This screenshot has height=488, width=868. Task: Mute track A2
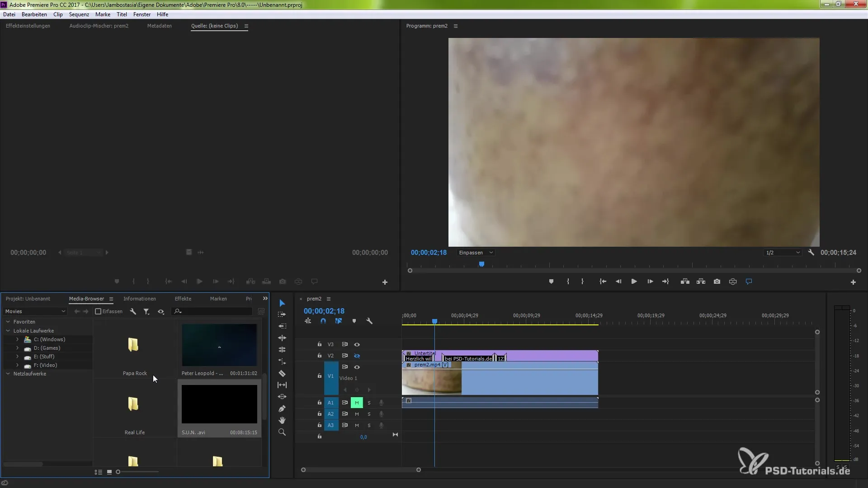(x=357, y=414)
